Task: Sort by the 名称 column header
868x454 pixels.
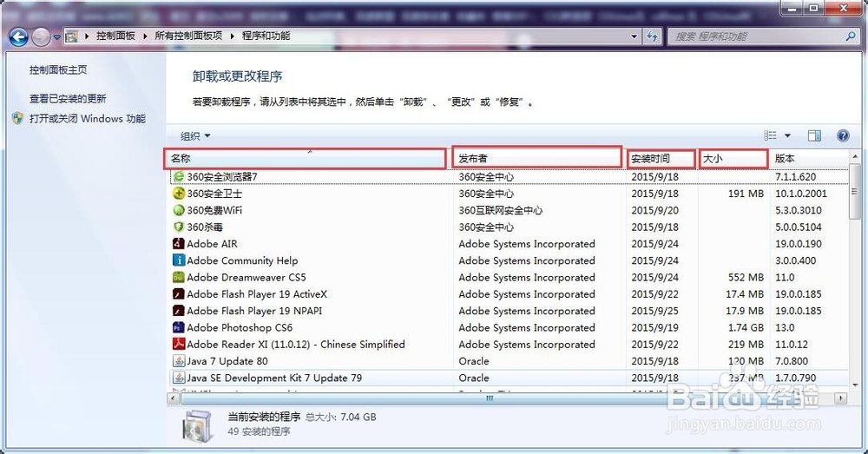Action: (x=305, y=158)
